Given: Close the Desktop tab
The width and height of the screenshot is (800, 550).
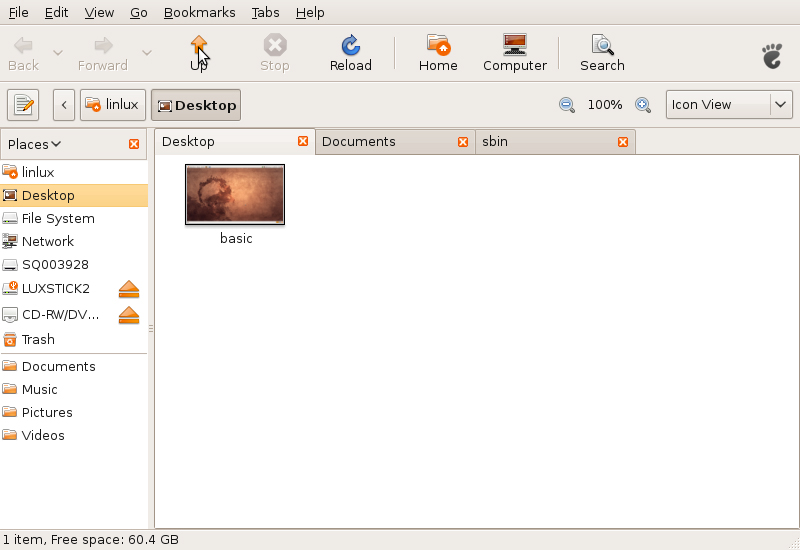Looking at the screenshot, I should tap(303, 141).
